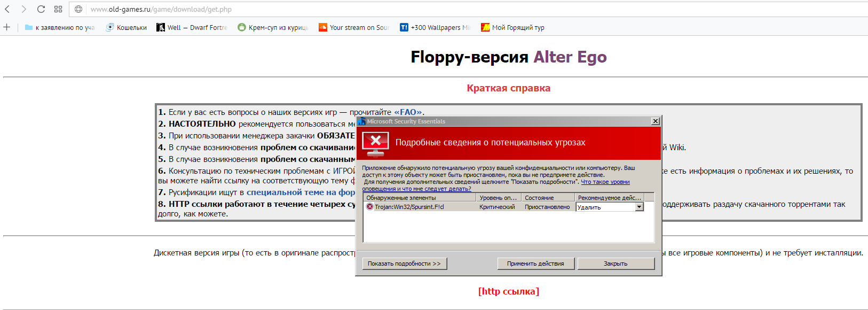
Task: Select the Trojan:Win32/Spursint.F!cl row
Action: coord(503,207)
